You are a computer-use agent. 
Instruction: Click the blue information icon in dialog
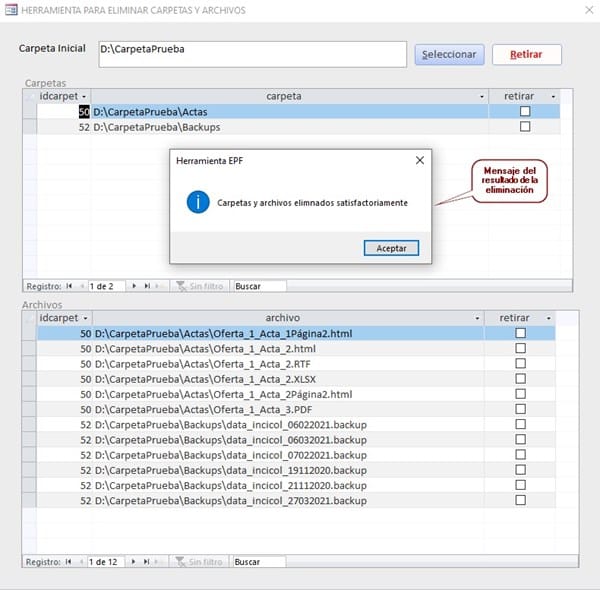coord(198,202)
